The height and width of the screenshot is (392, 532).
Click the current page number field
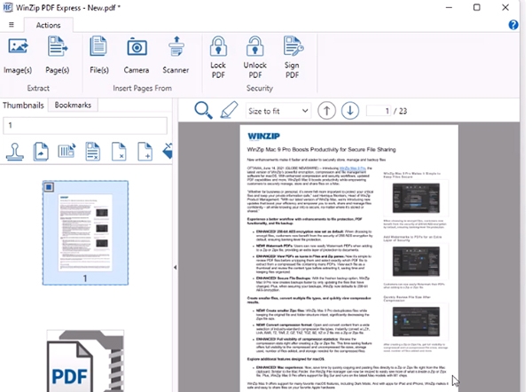click(379, 111)
